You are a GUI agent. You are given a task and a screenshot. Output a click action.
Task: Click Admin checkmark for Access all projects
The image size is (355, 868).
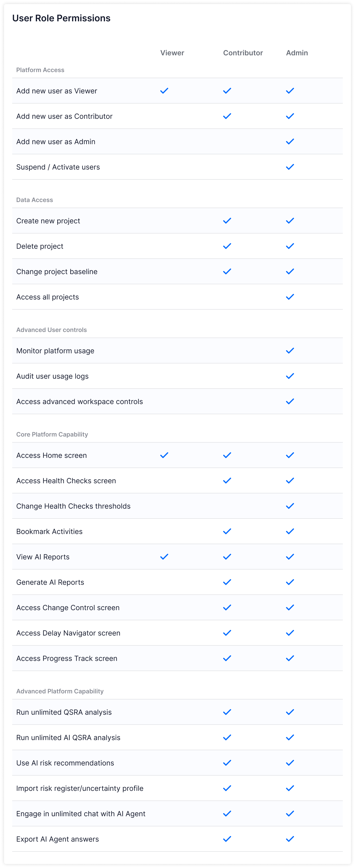click(290, 297)
